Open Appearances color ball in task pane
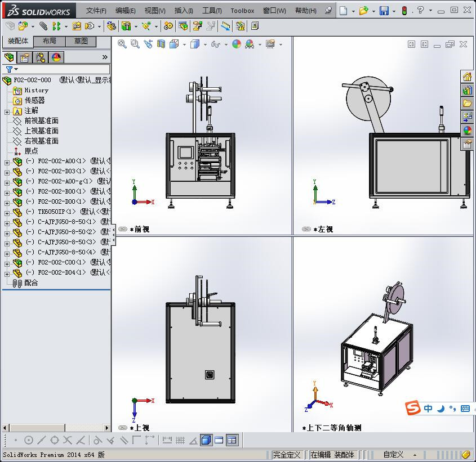 (x=467, y=131)
